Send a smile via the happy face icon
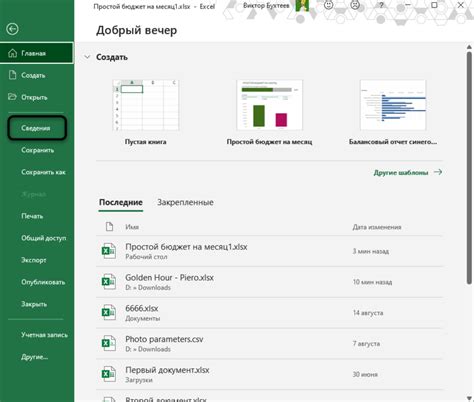 click(x=329, y=5)
